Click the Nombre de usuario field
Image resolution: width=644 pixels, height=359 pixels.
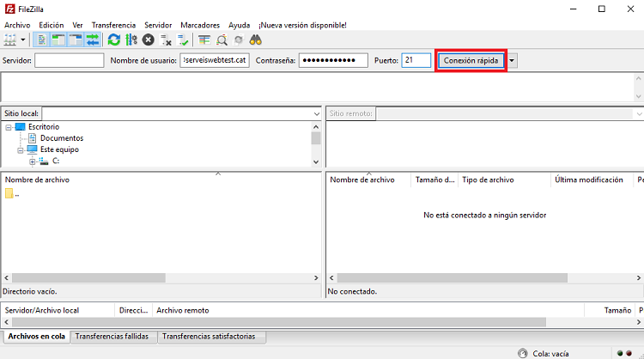pyautogui.click(x=215, y=60)
